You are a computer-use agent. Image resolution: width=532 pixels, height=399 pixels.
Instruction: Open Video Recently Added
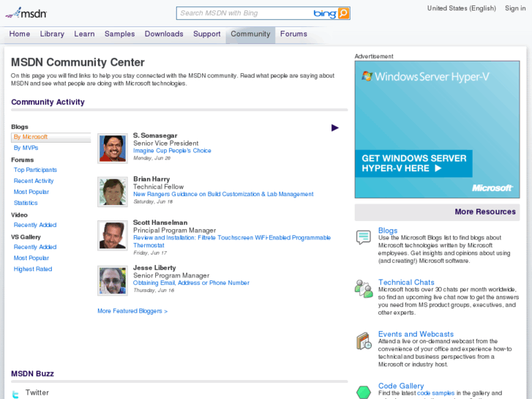tap(35, 225)
